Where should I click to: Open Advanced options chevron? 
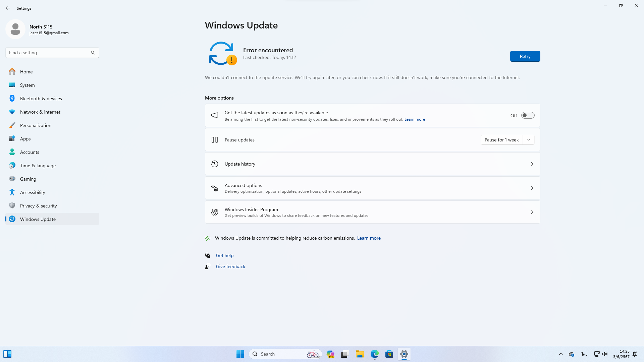tap(532, 188)
